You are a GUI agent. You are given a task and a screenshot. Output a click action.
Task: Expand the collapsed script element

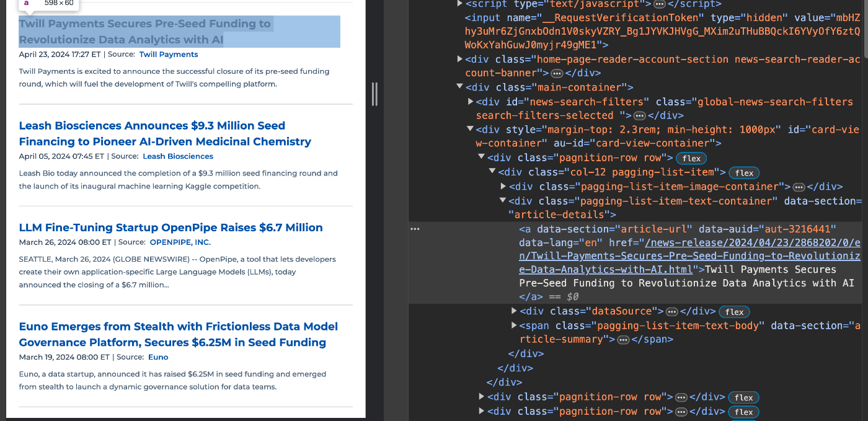pos(459,4)
